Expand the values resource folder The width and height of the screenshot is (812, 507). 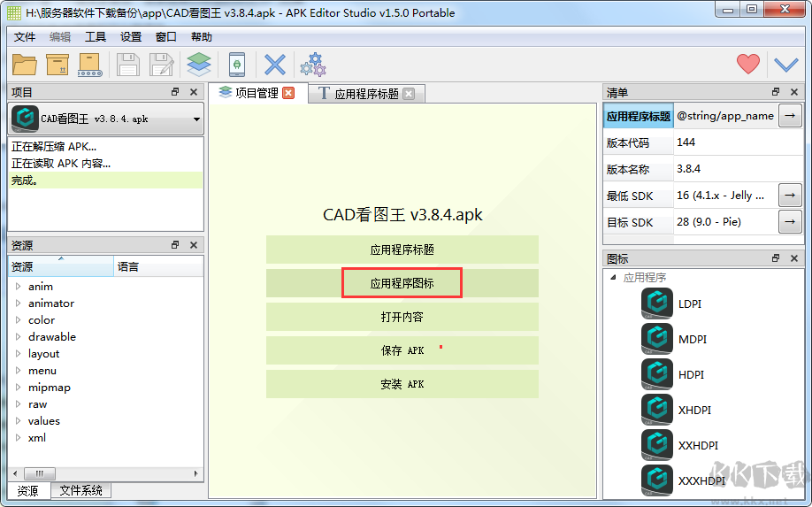(18, 420)
